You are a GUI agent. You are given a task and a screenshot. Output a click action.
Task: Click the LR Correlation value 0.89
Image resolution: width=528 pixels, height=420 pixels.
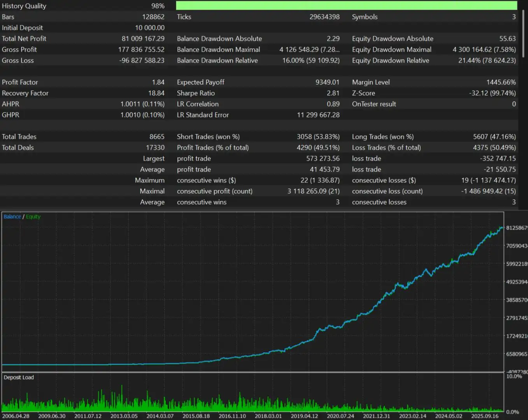(x=333, y=104)
